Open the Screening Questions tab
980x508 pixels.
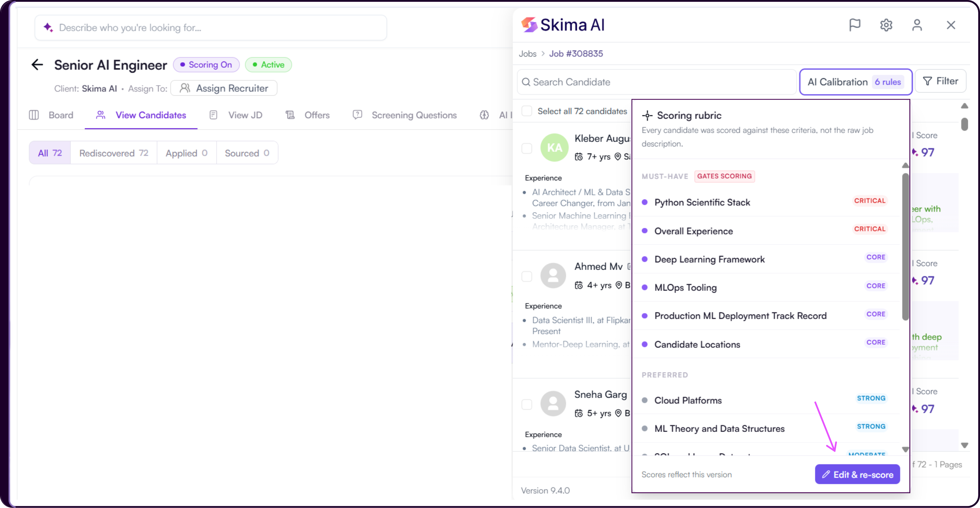[405, 115]
